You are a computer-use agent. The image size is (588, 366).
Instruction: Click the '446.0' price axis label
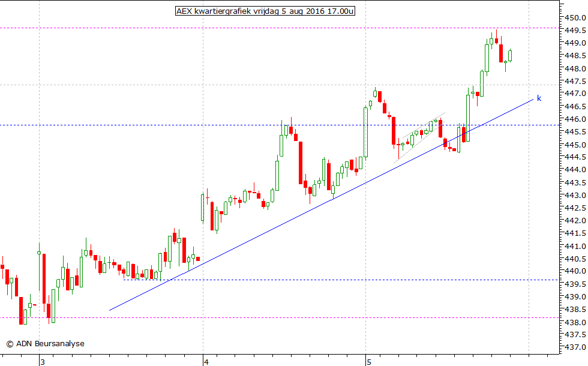[x=575, y=119]
